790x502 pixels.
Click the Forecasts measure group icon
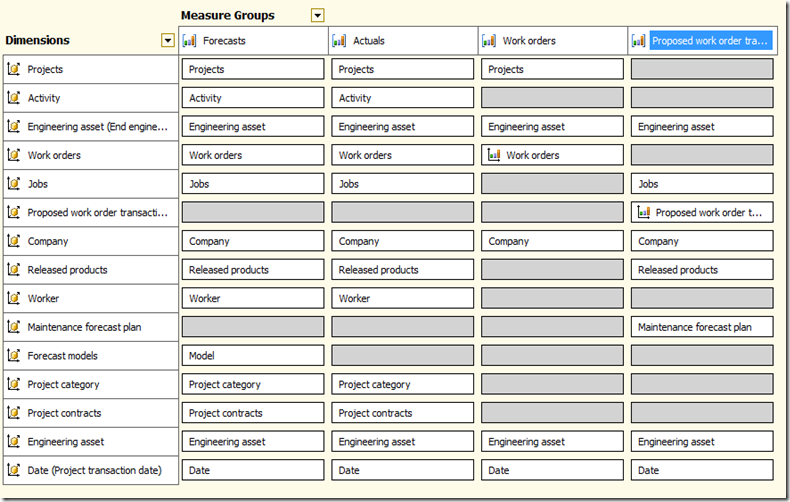[190, 41]
